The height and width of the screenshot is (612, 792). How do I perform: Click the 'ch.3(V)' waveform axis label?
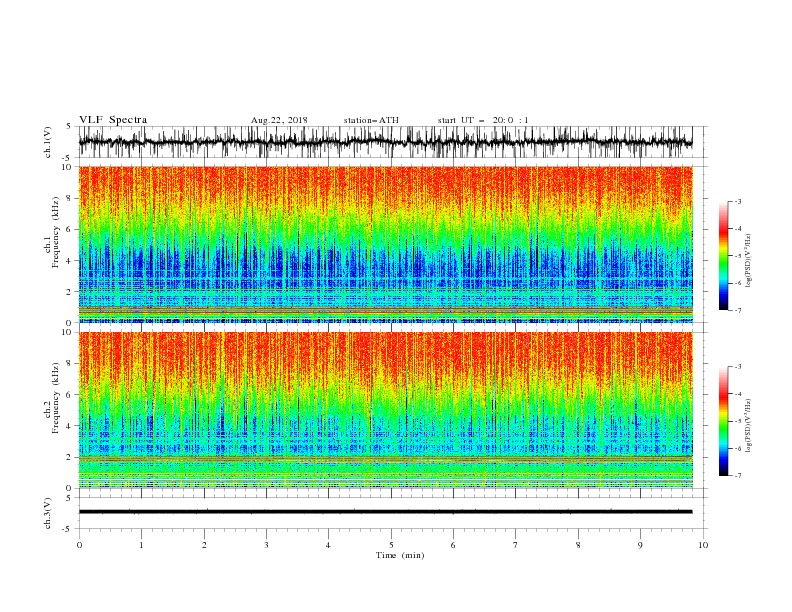48,513
